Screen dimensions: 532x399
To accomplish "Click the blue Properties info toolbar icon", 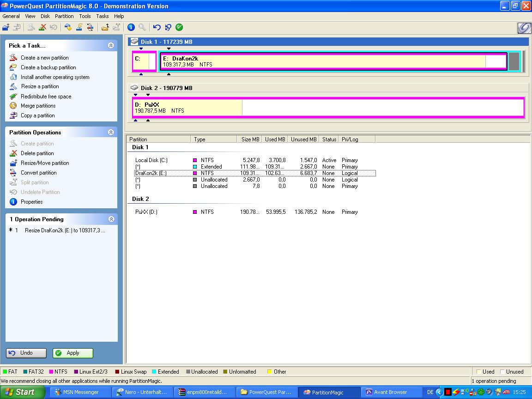I will tap(131, 27).
